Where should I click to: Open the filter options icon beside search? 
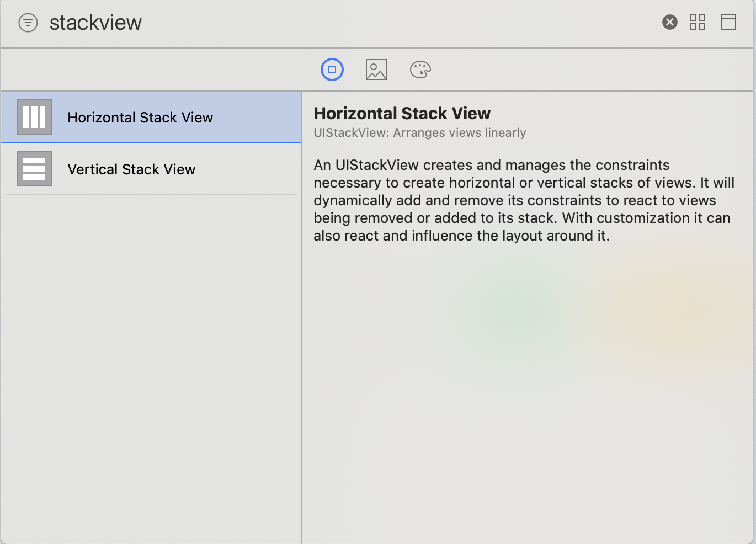(x=28, y=23)
